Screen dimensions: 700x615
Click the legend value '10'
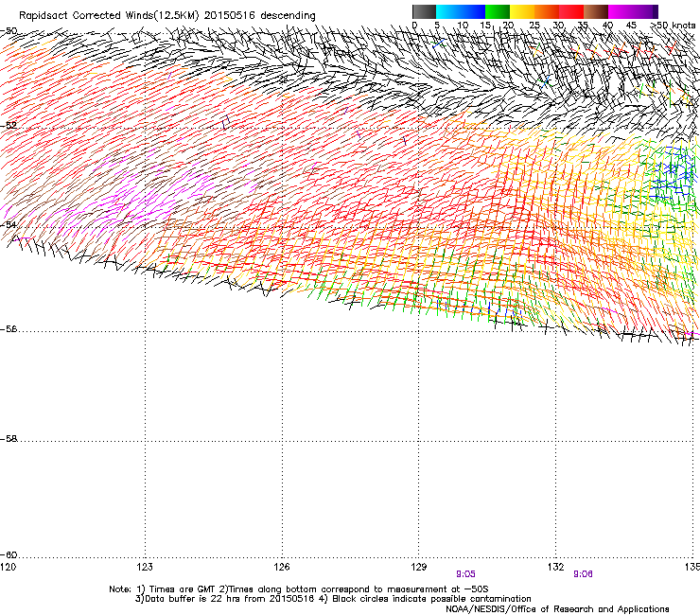(x=463, y=25)
